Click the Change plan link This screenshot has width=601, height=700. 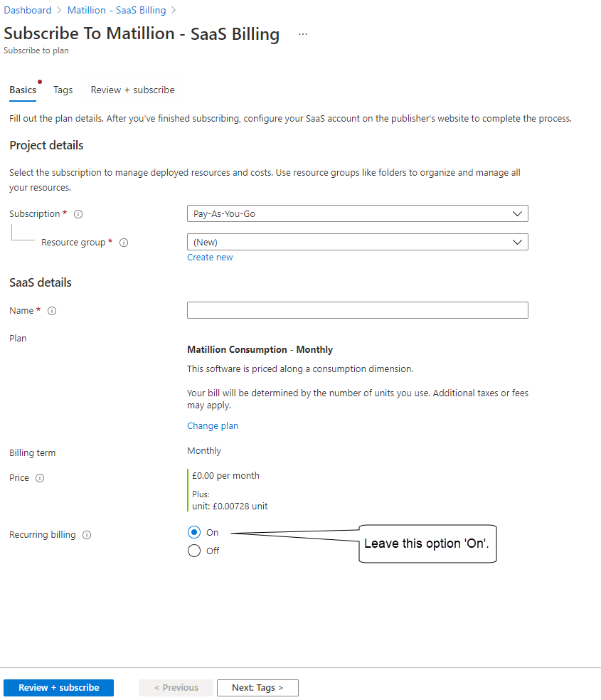click(213, 425)
